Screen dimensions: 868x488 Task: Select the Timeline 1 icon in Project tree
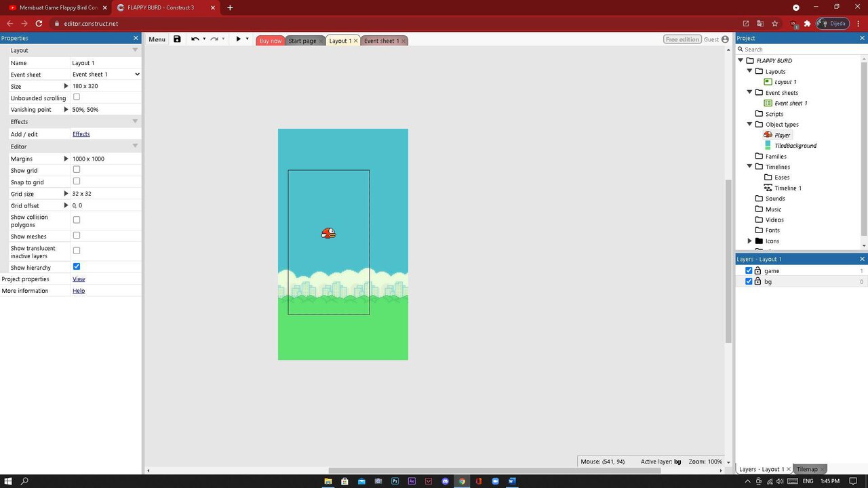tap(768, 188)
